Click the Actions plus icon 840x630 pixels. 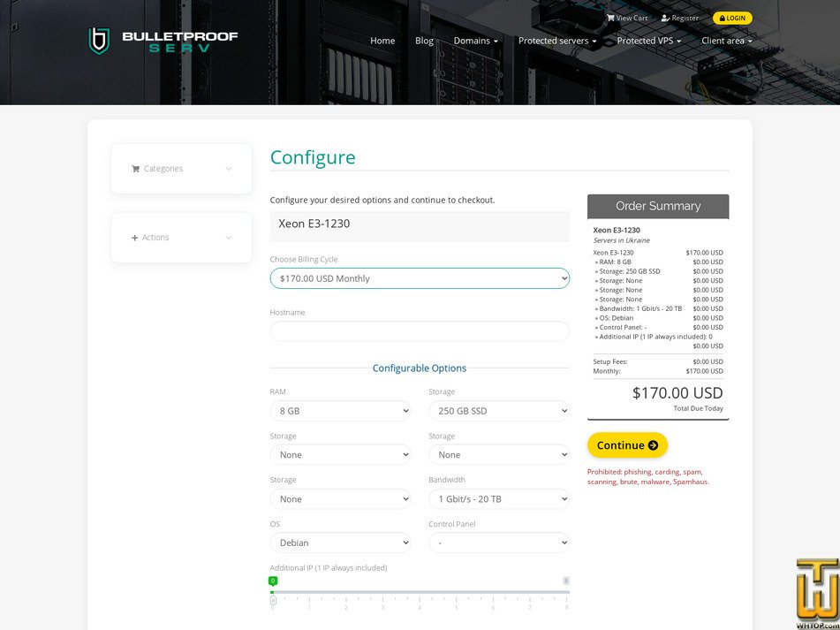coord(134,238)
